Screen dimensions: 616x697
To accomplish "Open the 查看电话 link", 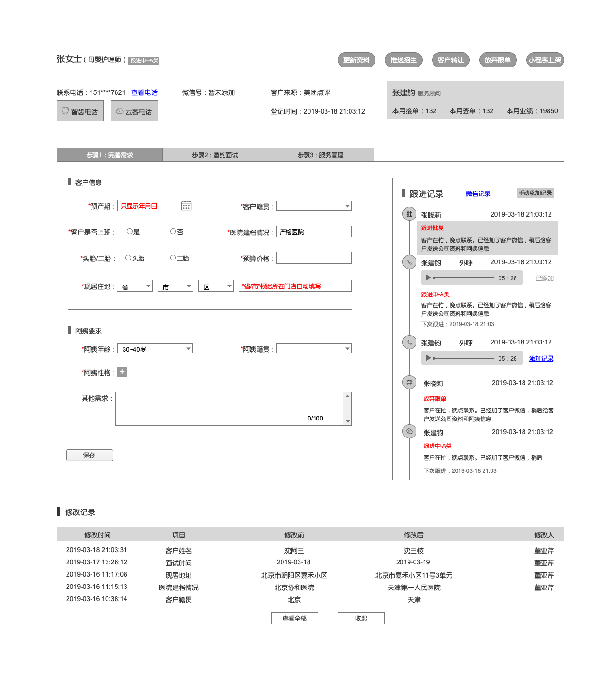I will [x=144, y=92].
